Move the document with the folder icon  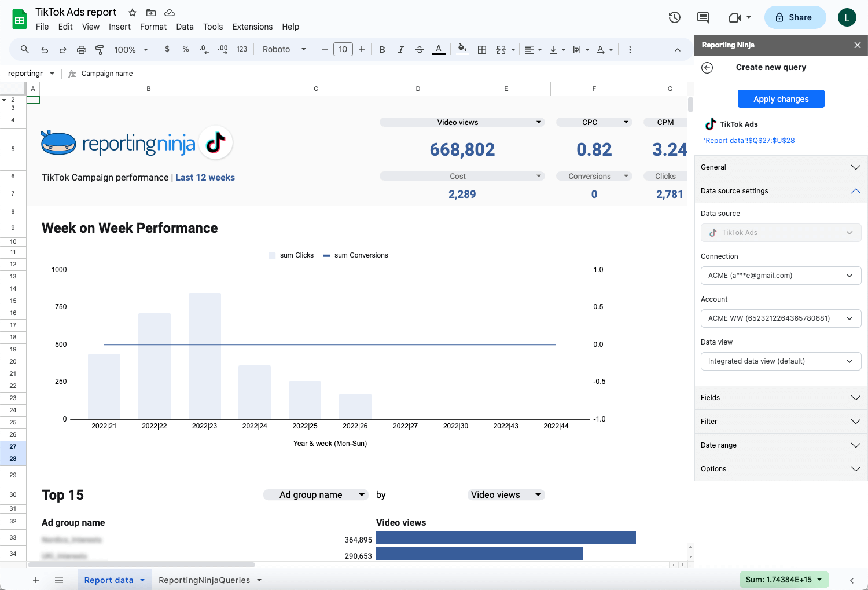pos(151,13)
